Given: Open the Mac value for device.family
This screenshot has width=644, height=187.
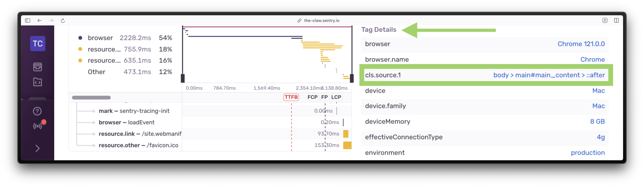Looking at the screenshot, I should (x=598, y=106).
